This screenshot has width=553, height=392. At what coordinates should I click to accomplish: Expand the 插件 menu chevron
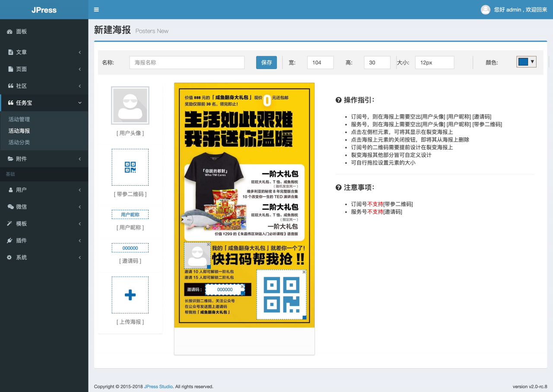[80, 240]
